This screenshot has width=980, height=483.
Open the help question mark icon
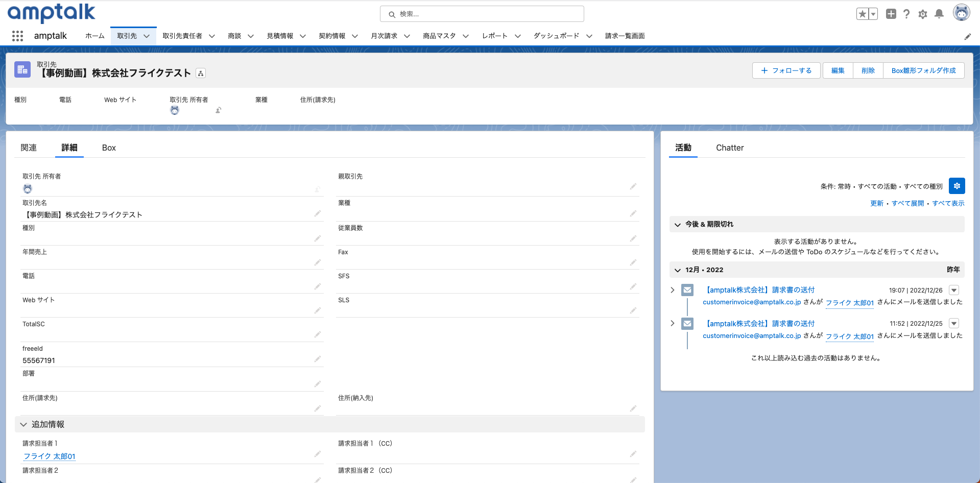906,14
